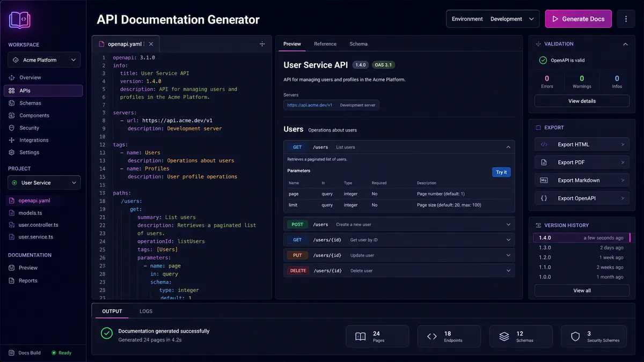Select version 1.2.0 in history
644x362 pixels.
pos(582,257)
